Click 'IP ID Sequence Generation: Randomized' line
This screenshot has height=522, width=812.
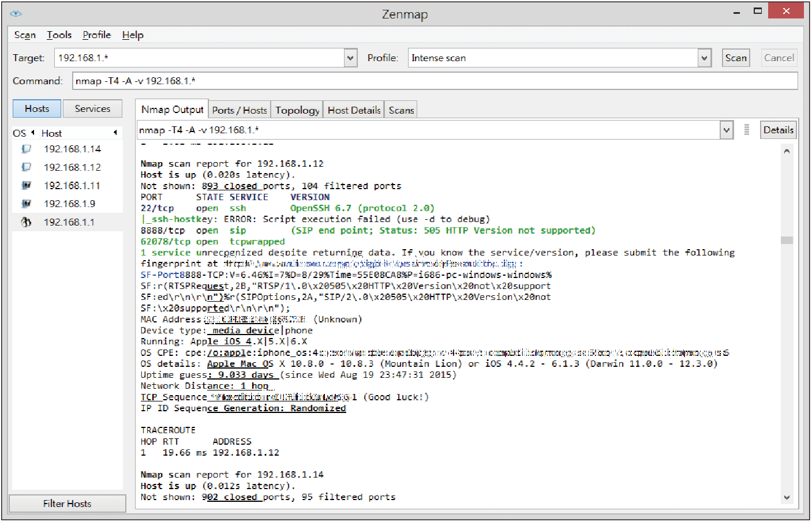[x=243, y=408]
